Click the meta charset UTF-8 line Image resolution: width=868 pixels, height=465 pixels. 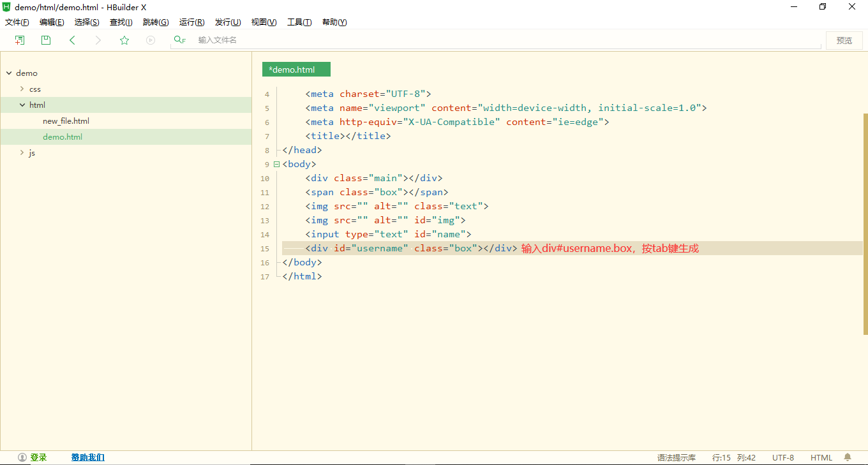tap(368, 94)
